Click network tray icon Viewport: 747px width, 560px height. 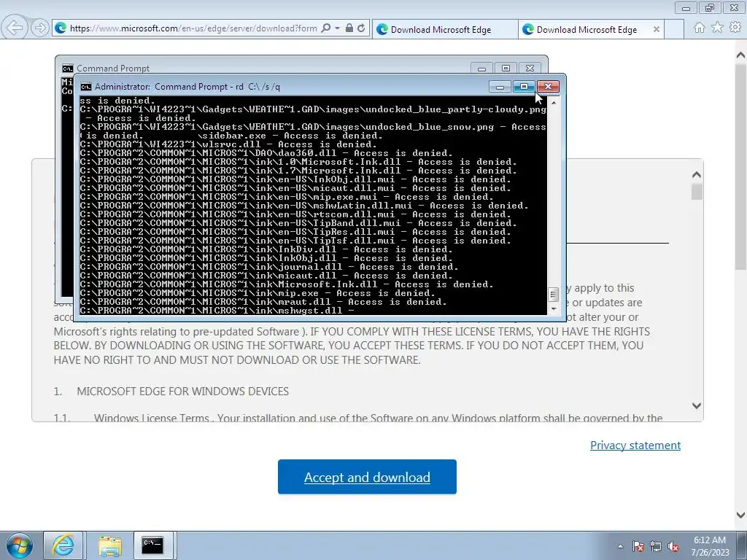pyautogui.click(x=656, y=546)
